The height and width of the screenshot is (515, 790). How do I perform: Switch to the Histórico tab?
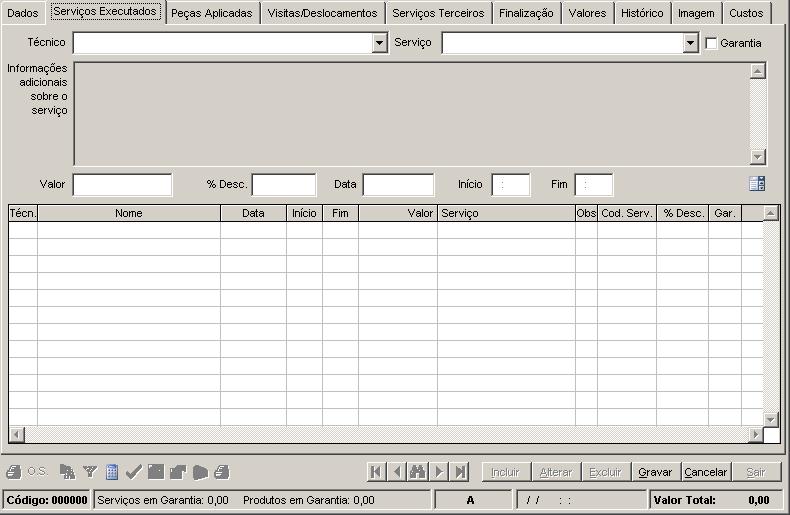642,13
